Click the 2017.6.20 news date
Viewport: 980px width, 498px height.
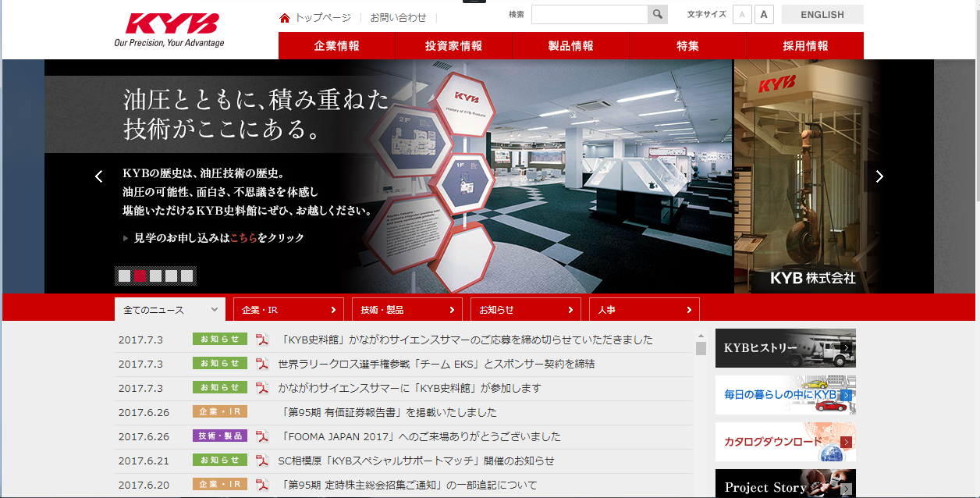point(144,485)
